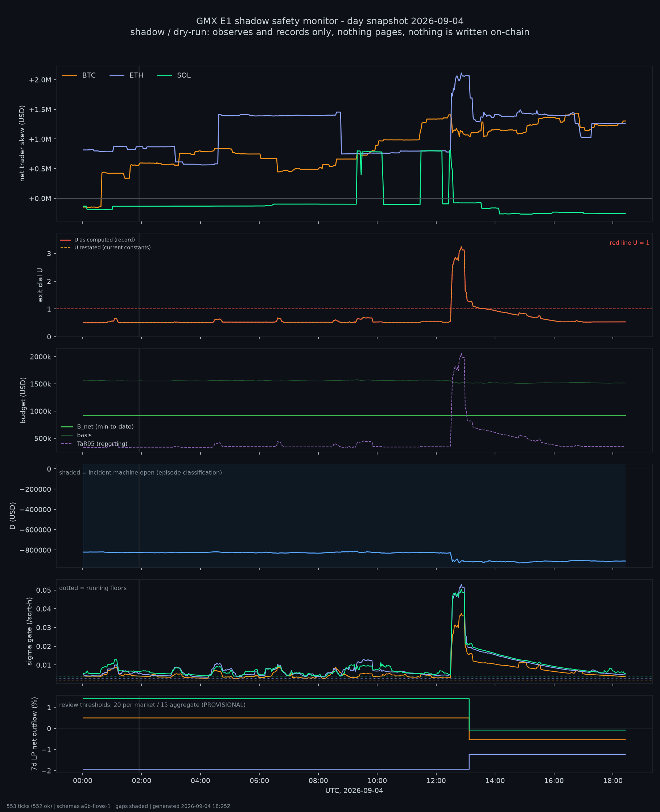
Task: Click the '1000k' budget axis tick
Action: pyautogui.click(x=41, y=411)
